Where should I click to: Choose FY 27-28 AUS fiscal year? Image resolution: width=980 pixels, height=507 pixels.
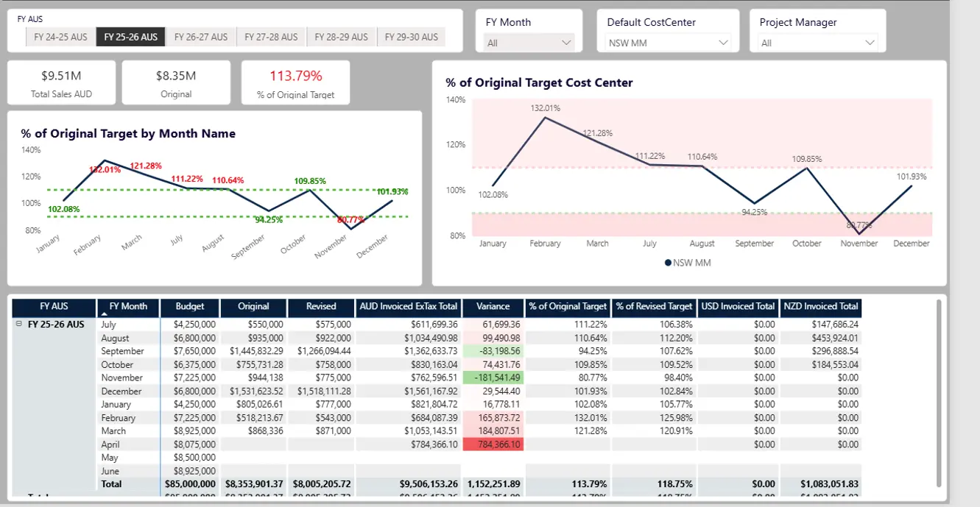(x=271, y=37)
